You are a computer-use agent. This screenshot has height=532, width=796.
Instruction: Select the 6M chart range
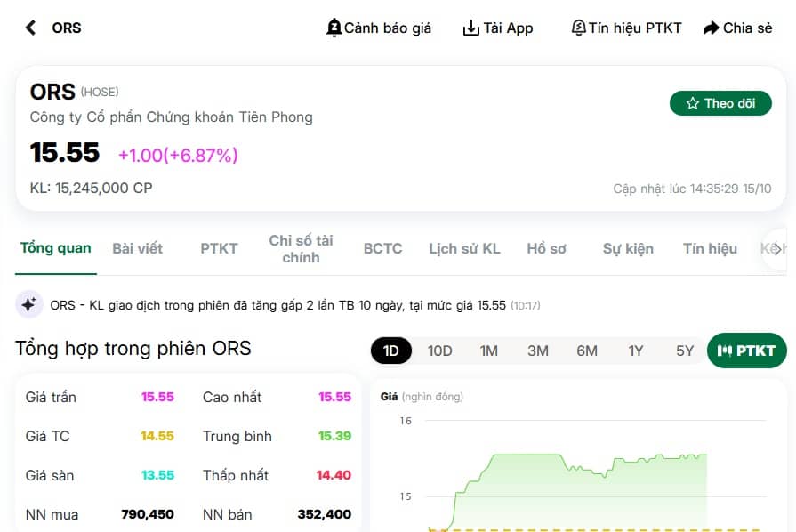[x=587, y=351]
